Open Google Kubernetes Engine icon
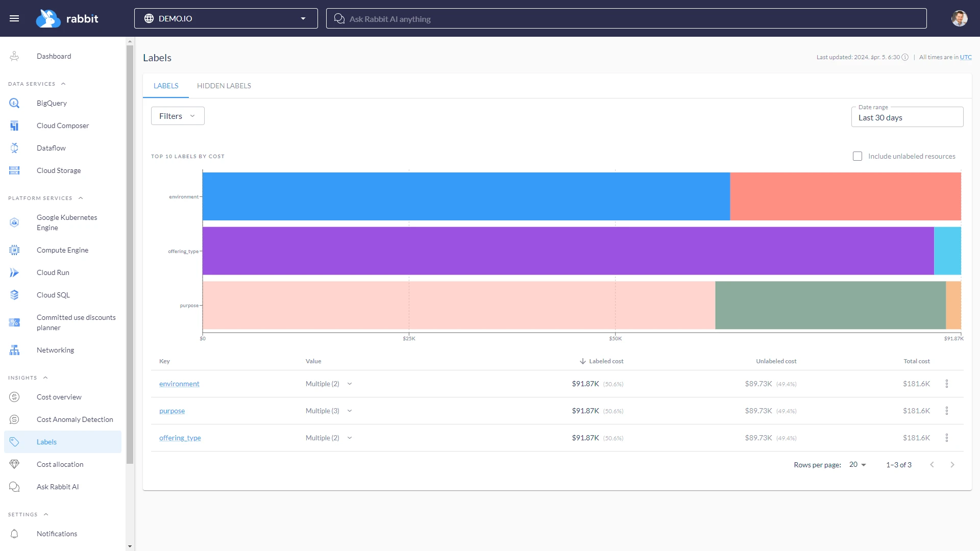Image resolution: width=980 pixels, height=551 pixels. coord(14,222)
